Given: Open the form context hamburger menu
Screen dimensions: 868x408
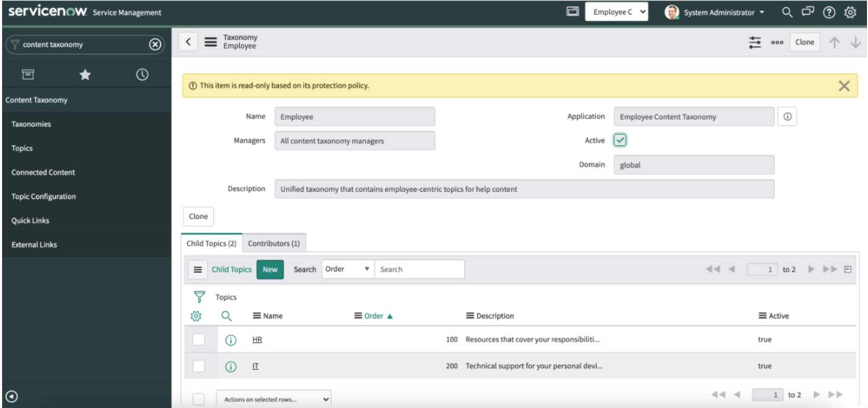Looking at the screenshot, I should click(211, 42).
